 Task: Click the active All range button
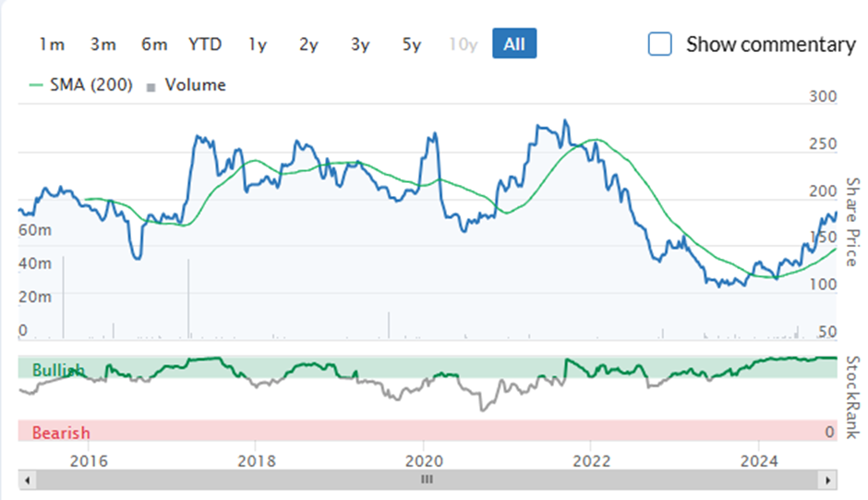tap(514, 43)
